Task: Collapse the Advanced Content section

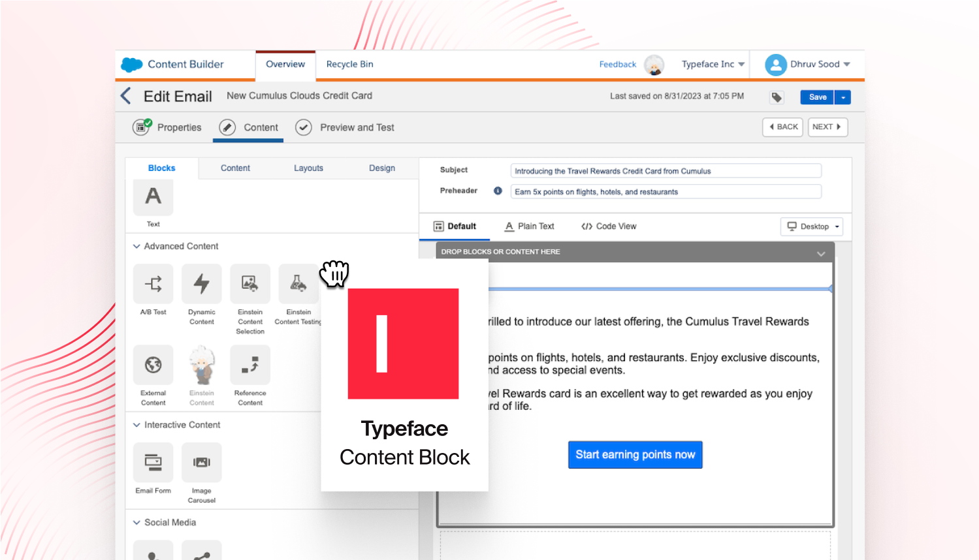Action: pos(136,246)
